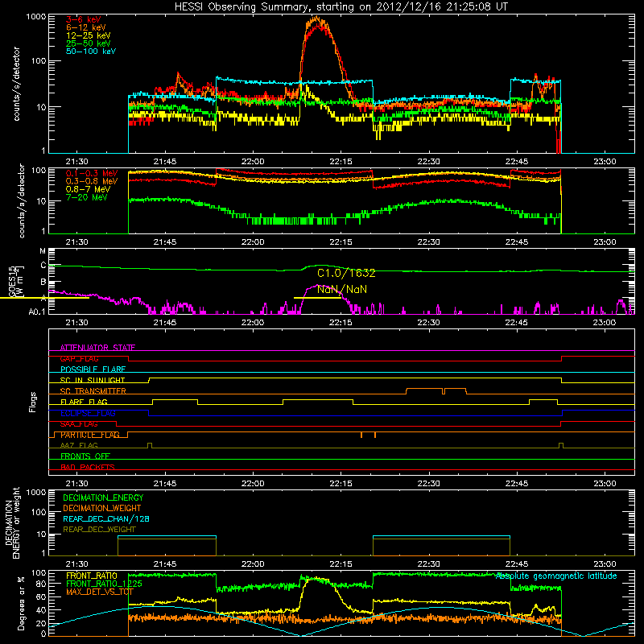The height and width of the screenshot is (644, 644).
Task: Click the '0.8-7 MeV' legend entry
Action: [x=88, y=189]
